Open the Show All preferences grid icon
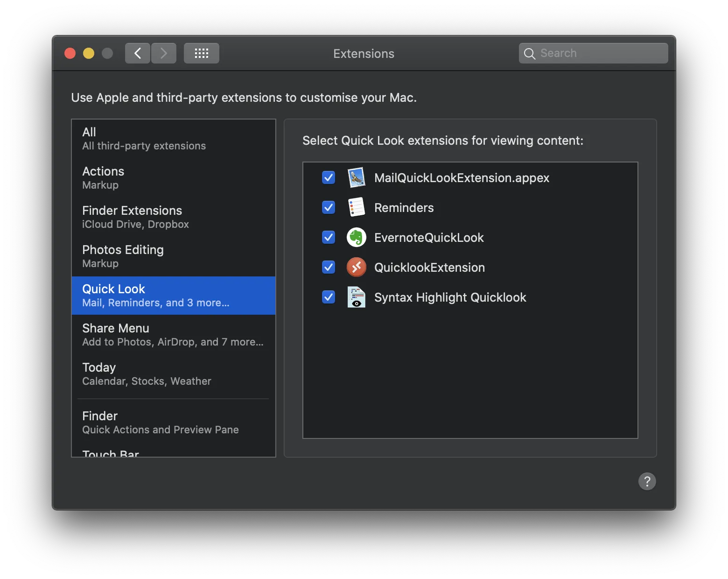Viewport: 728px width, 579px height. pos(201,53)
